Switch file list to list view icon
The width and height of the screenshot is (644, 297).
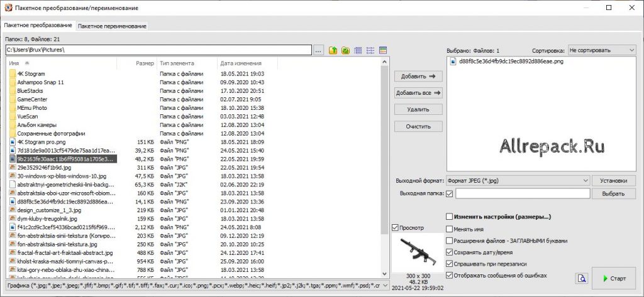click(370, 50)
